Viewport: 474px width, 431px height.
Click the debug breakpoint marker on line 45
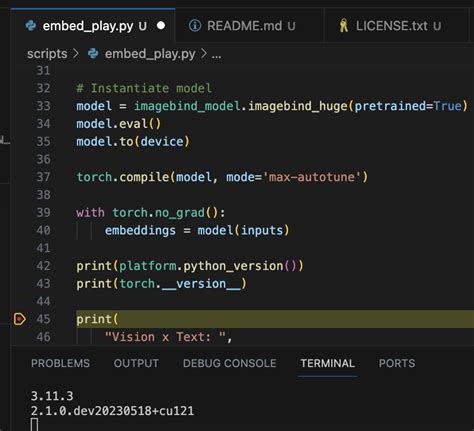(x=19, y=319)
